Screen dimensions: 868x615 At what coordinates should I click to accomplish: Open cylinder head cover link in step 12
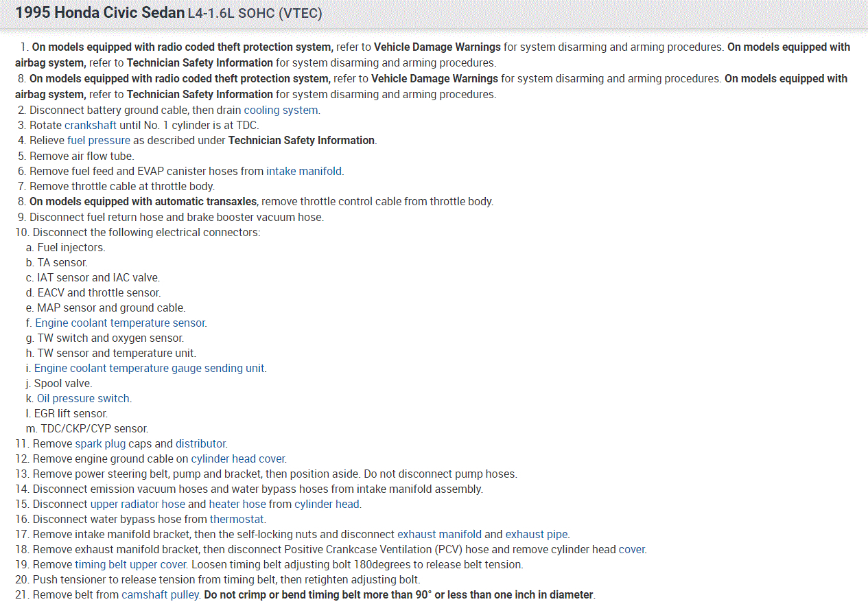click(x=237, y=459)
